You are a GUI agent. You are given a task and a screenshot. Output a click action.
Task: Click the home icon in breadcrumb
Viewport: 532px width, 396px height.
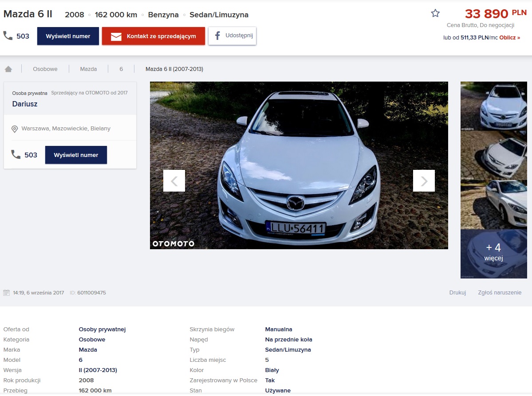point(8,69)
